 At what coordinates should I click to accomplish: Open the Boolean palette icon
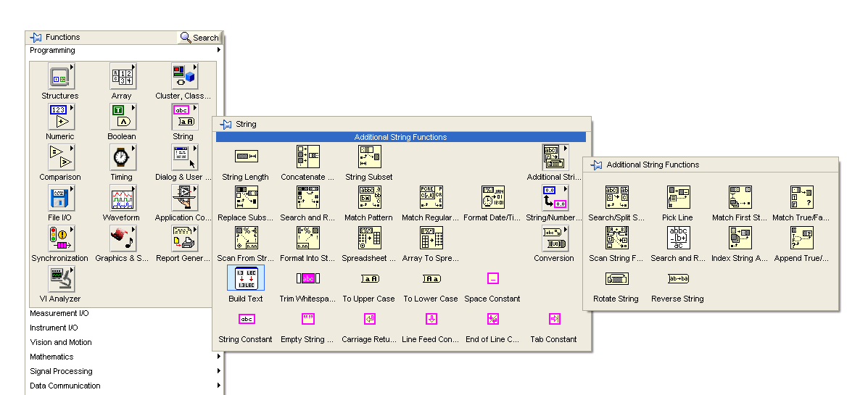tap(122, 117)
